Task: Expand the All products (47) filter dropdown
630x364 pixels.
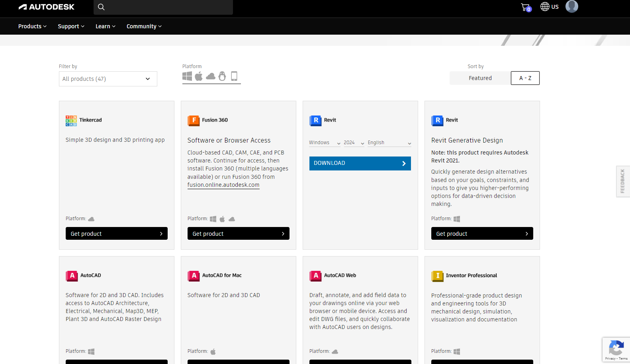Action: (x=108, y=79)
